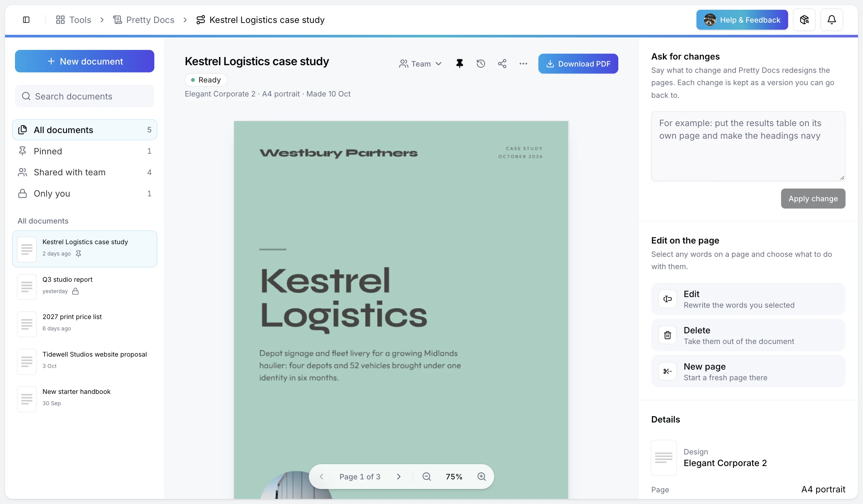This screenshot has height=504, width=863.
Task: Go to Pretty Docs breadcrumb
Action: pos(144,20)
